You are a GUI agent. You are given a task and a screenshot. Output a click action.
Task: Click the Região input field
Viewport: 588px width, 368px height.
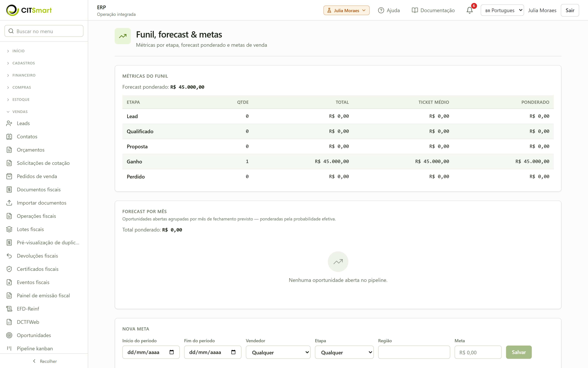tap(414, 352)
